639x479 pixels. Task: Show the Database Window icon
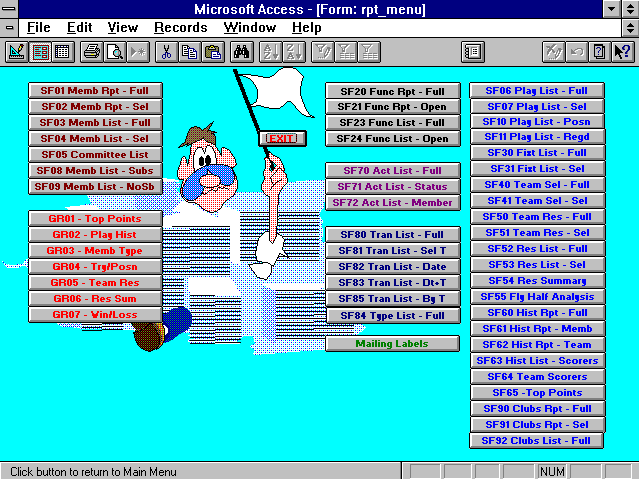point(472,51)
